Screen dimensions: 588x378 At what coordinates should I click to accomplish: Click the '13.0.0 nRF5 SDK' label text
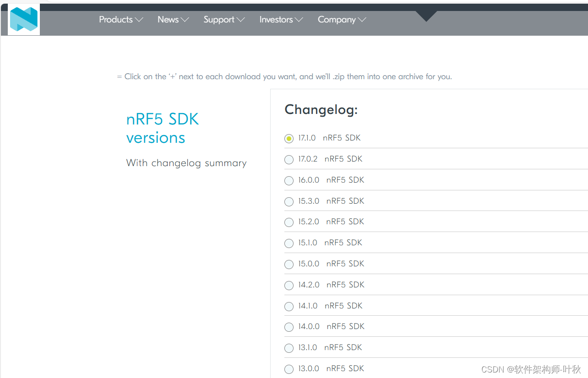click(x=332, y=368)
